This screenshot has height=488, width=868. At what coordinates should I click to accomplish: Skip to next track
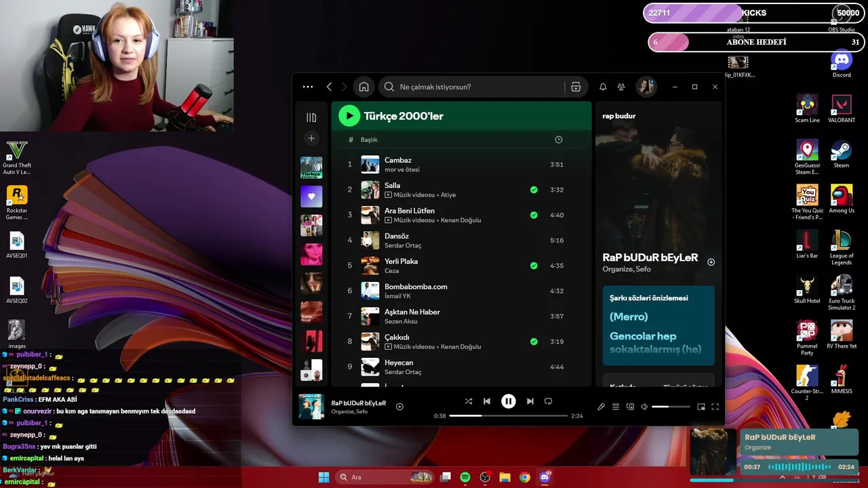[530, 401]
